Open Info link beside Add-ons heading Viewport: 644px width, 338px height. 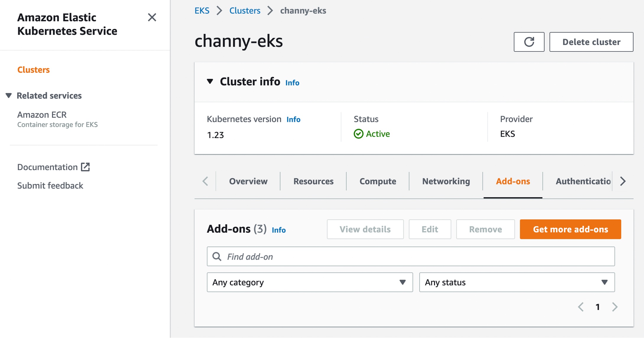(x=279, y=230)
